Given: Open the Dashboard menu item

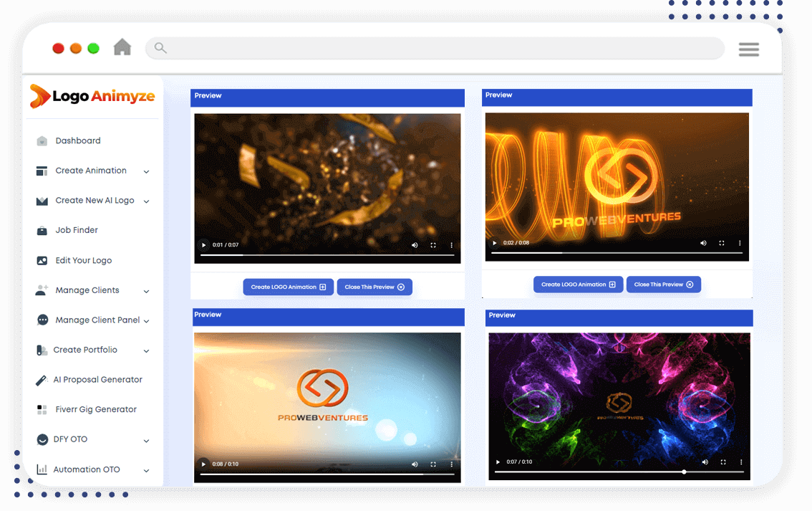Looking at the screenshot, I should pos(77,141).
